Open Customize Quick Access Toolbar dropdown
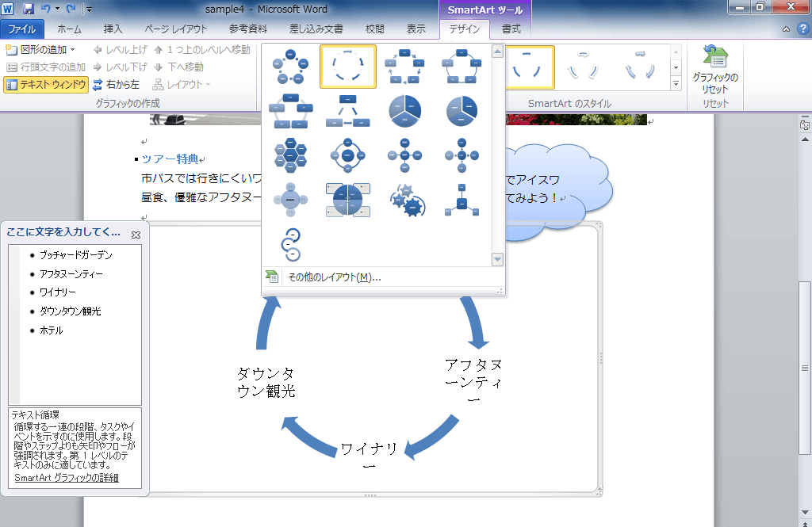The width and height of the screenshot is (812, 527). [89, 9]
